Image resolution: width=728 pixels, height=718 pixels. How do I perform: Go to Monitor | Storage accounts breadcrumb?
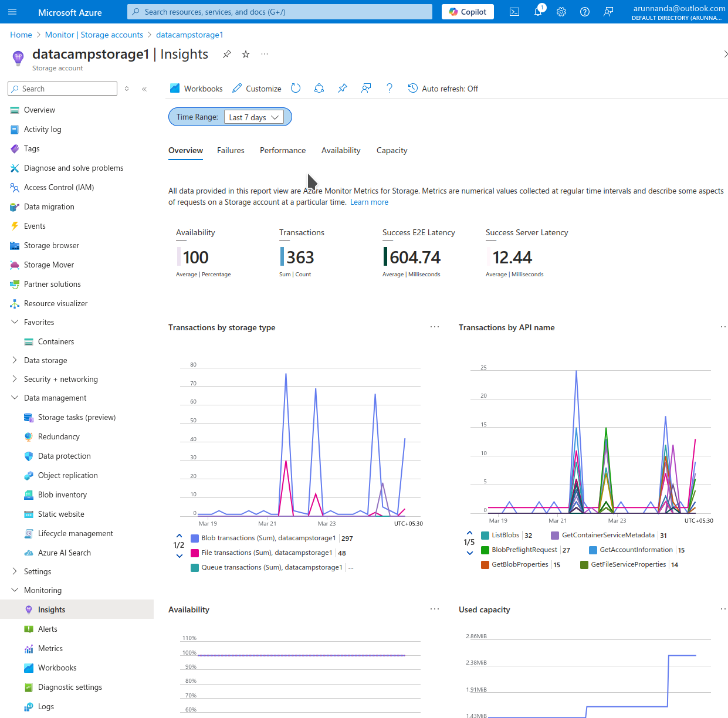pyautogui.click(x=94, y=35)
